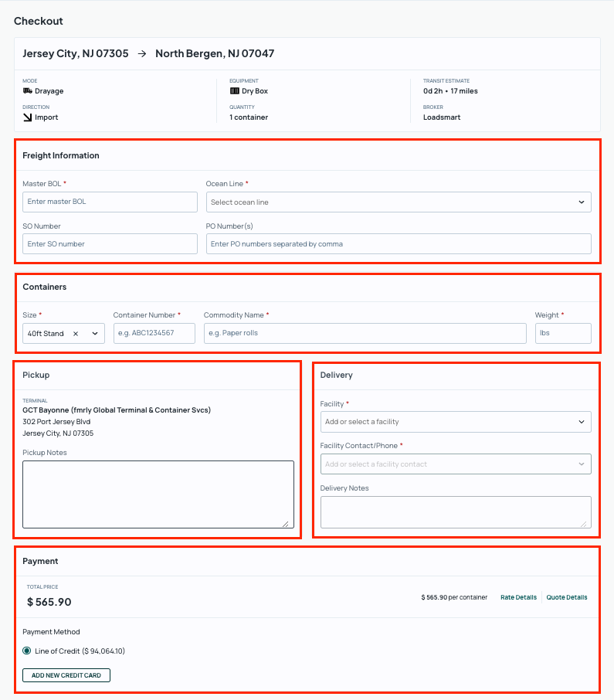614x700 pixels.
Task: Clear the 40ft Stand size selection
Action: [76, 334]
